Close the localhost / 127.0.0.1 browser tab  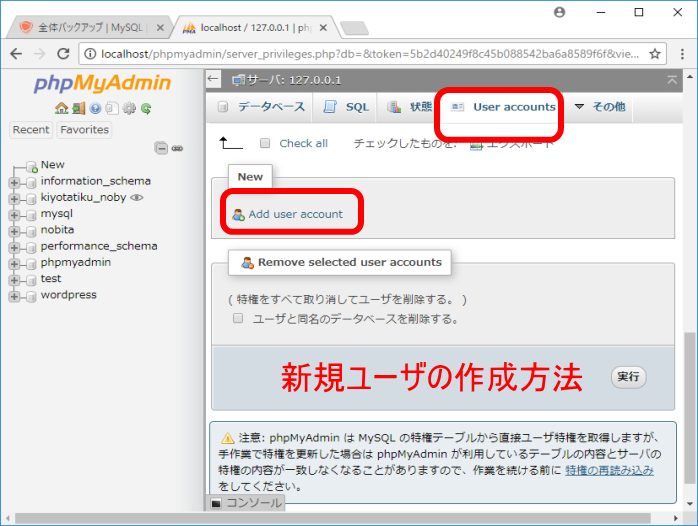[x=323, y=28]
